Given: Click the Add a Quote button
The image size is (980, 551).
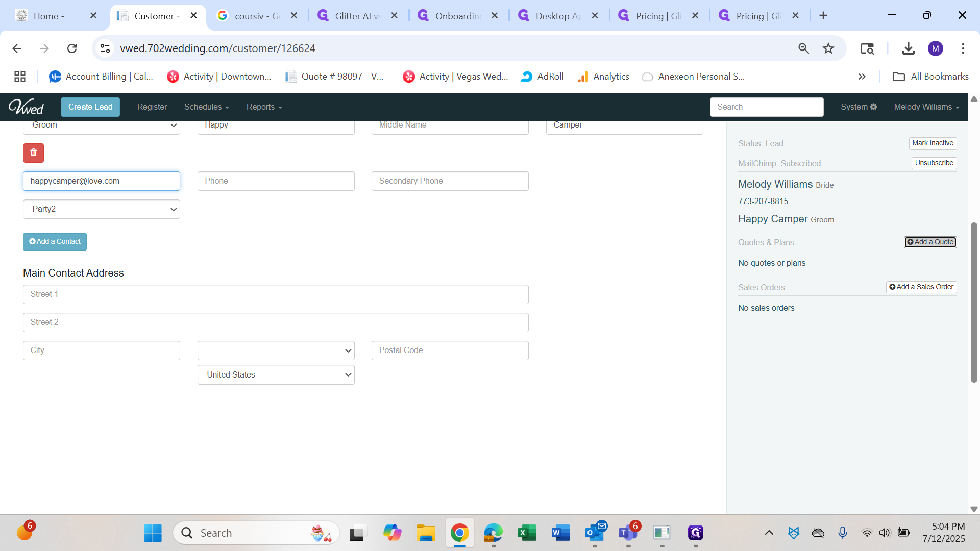Looking at the screenshot, I should (930, 242).
